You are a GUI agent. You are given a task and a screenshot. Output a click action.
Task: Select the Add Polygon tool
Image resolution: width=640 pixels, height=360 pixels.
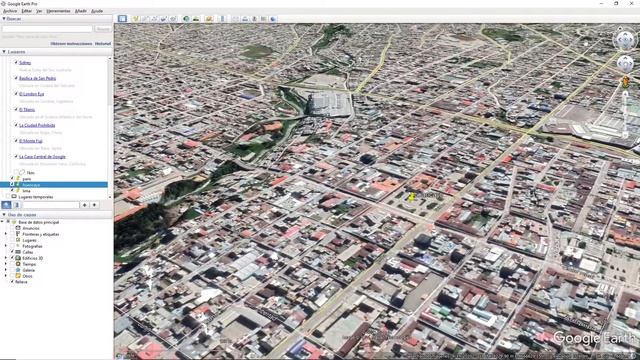click(145, 19)
